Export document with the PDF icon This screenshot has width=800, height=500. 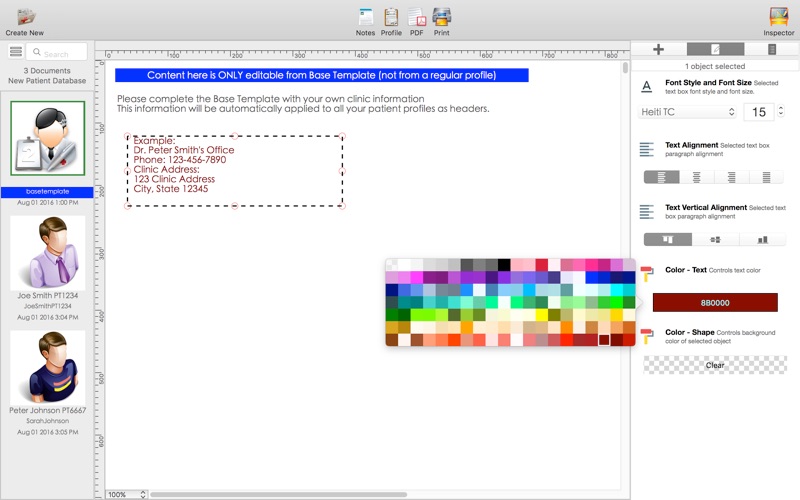417,17
